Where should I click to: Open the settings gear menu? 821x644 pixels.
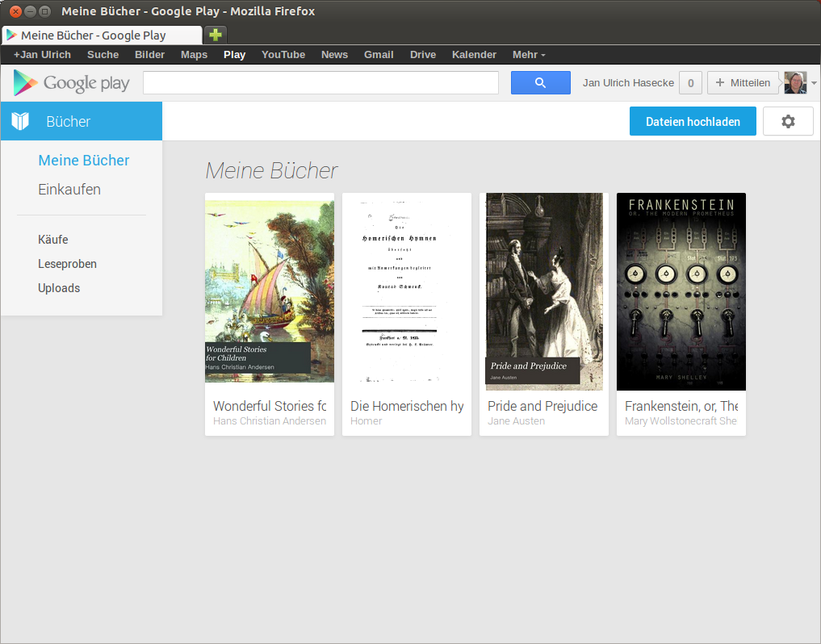click(787, 122)
